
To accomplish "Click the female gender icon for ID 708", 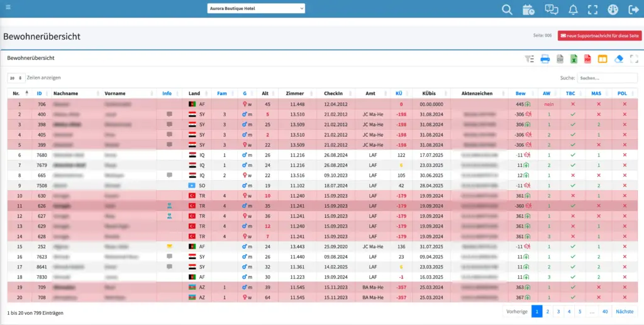I will click(x=245, y=297).
